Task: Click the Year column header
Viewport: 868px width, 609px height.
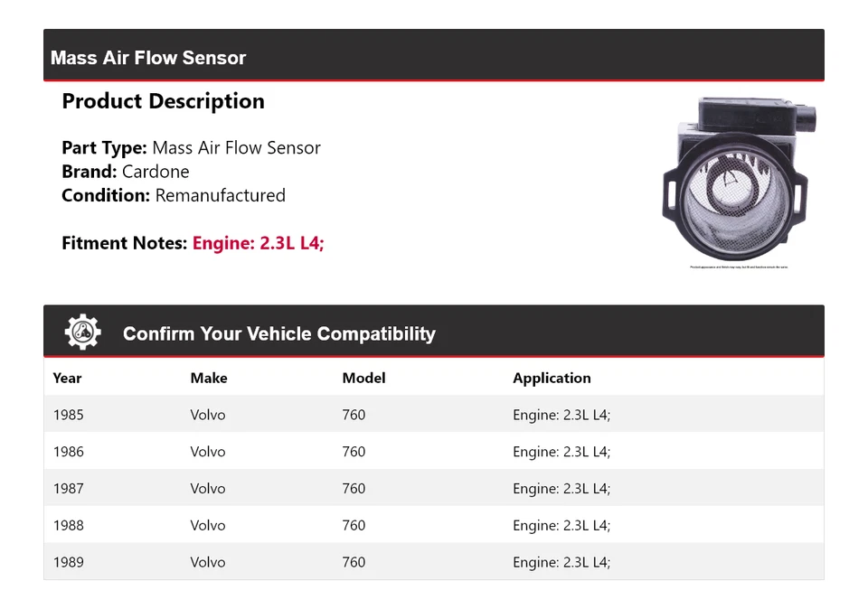Action: coord(67,378)
